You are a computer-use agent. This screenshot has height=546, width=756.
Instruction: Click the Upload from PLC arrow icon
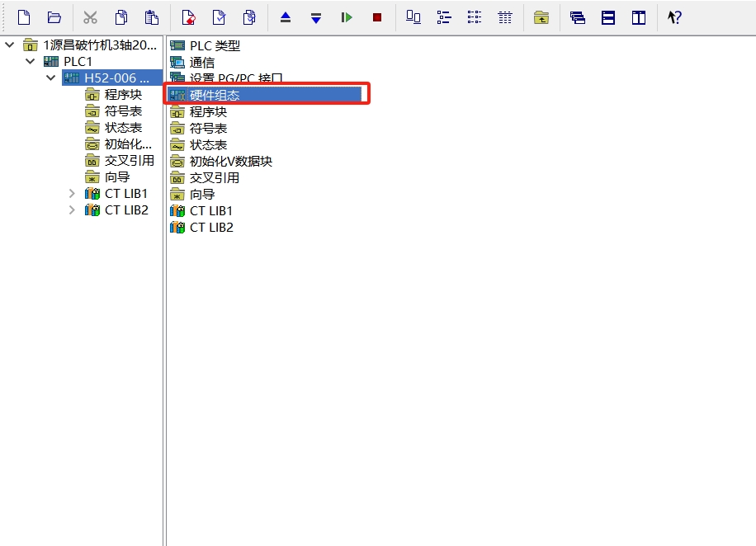(286, 17)
